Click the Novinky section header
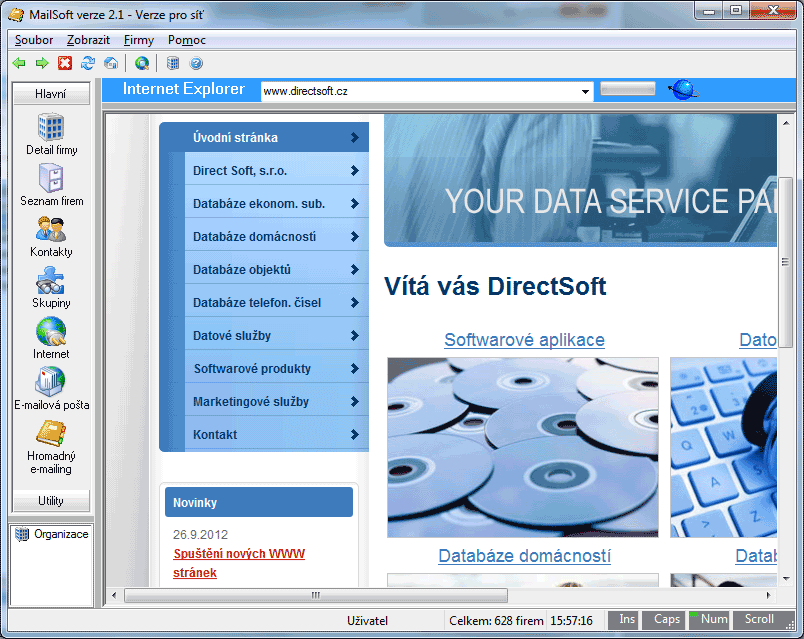This screenshot has height=639, width=804. (x=259, y=502)
